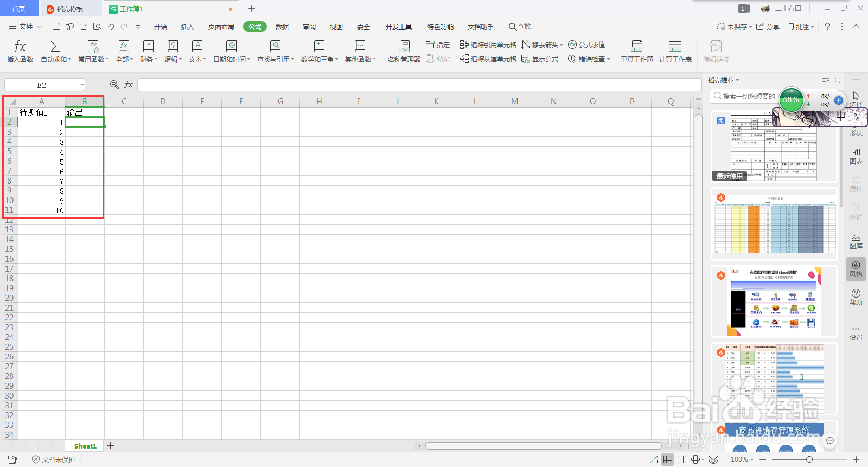Click the Print icon in quick toolbar
Image resolution: width=868 pixels, height=467 pixels.
coord(84,26)
